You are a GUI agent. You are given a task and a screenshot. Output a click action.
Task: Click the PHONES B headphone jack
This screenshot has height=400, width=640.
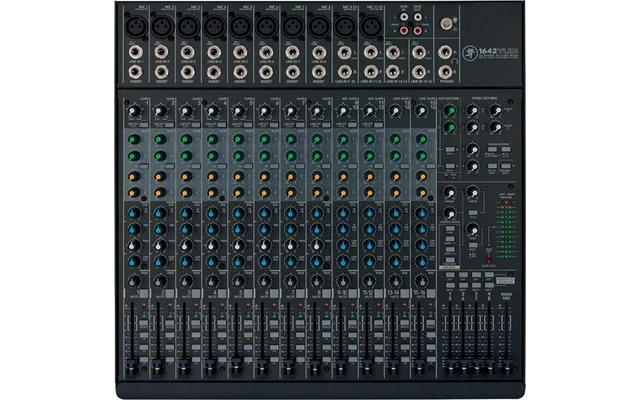pyautogui.click(x=444, y=72)
